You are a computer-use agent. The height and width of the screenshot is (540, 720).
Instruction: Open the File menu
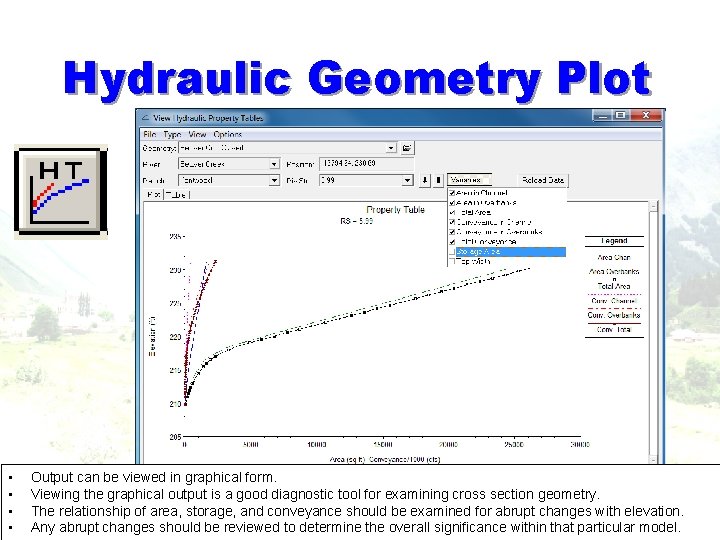pos(149,134)
